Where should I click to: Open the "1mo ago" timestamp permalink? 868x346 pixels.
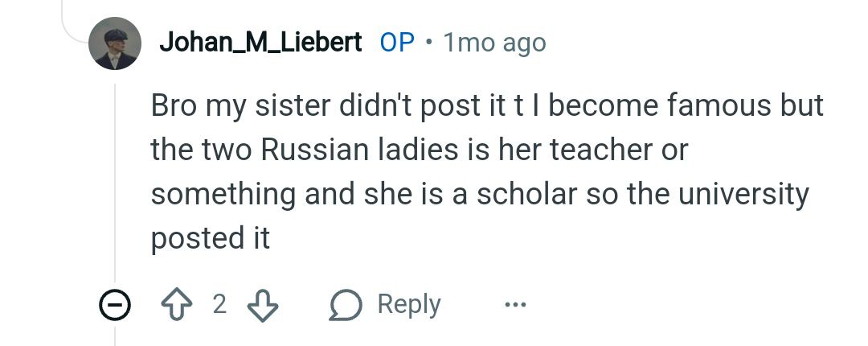pyautogui.click(x=494, y=43)
